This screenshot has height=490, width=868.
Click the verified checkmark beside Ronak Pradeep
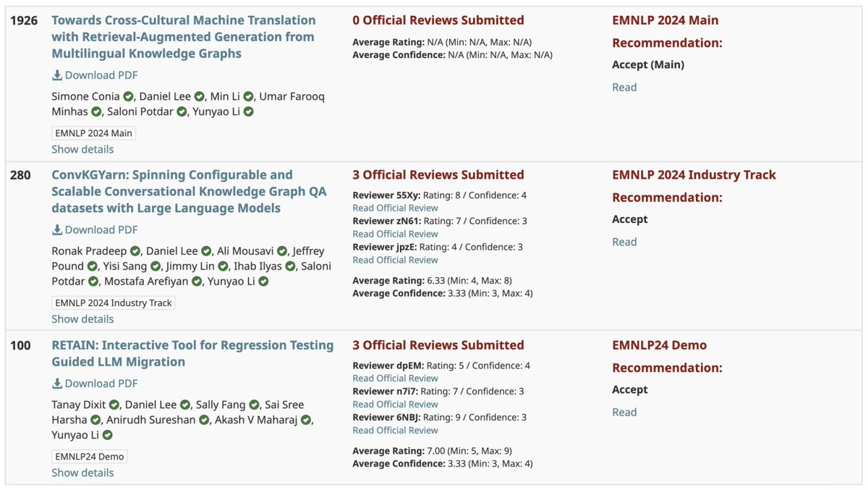pos(135,251)
